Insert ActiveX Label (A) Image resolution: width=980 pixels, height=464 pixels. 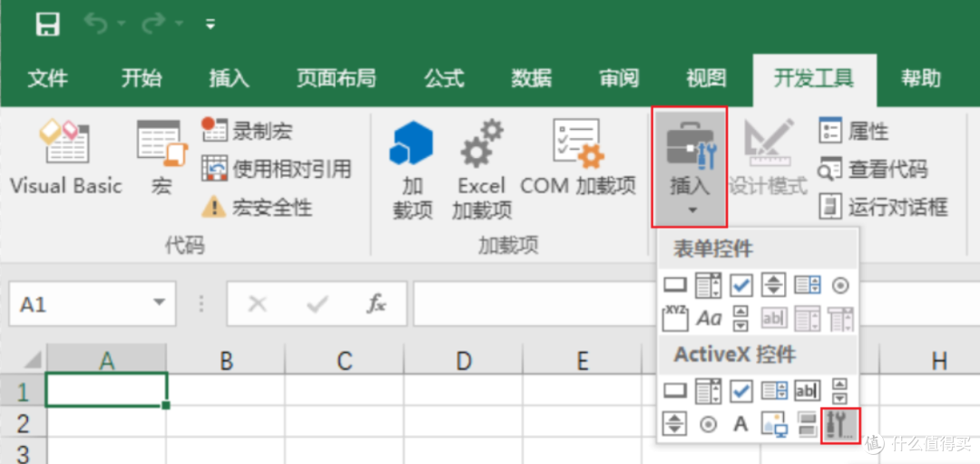(741, 425)
